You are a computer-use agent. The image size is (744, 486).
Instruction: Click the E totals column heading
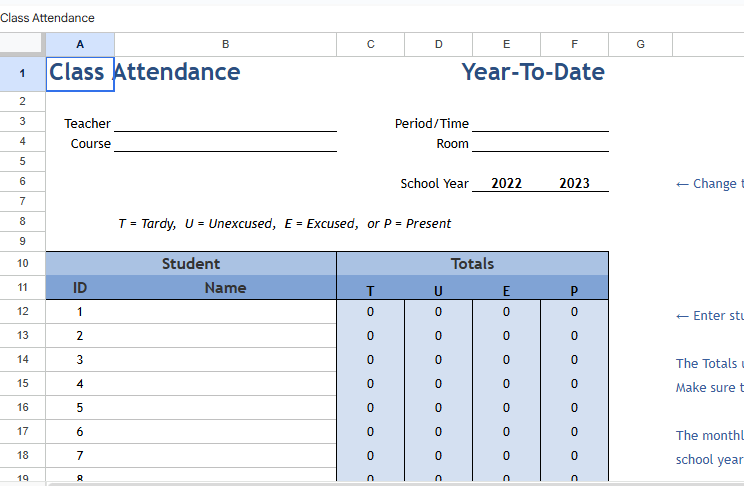point(506,290)
